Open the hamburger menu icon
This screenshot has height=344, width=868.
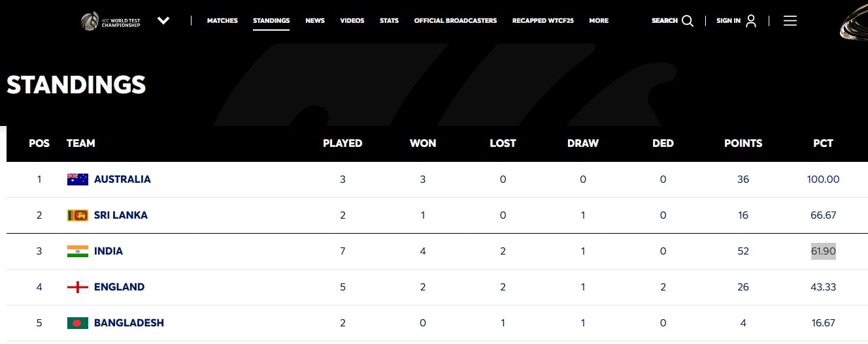(x=790, y=21)
